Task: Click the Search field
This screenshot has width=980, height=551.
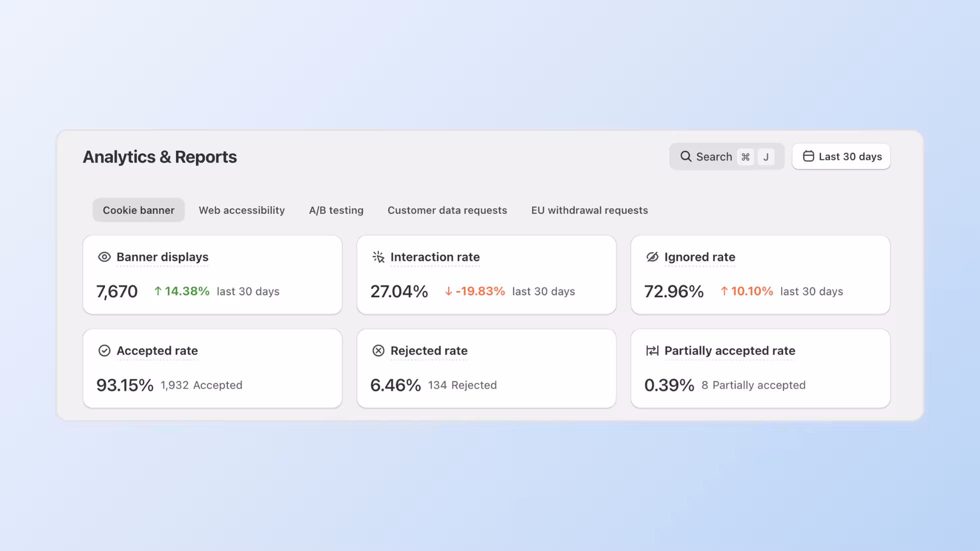Action: coord(726,156)
